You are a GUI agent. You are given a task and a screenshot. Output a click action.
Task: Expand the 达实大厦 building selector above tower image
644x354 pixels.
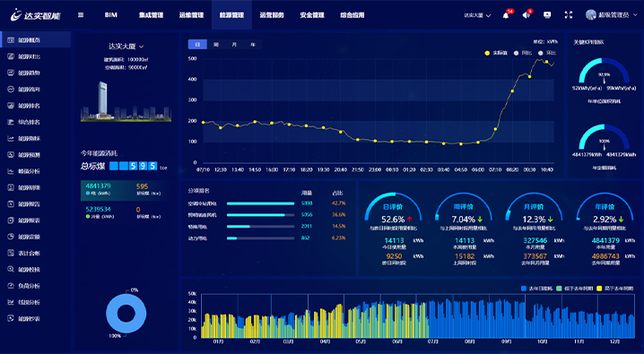126,47
